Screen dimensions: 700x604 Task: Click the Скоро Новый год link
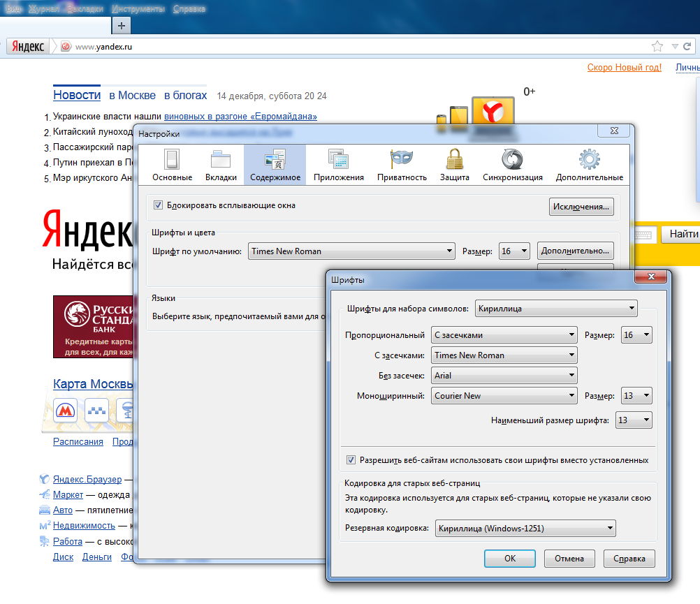click(x=624, y=67)
